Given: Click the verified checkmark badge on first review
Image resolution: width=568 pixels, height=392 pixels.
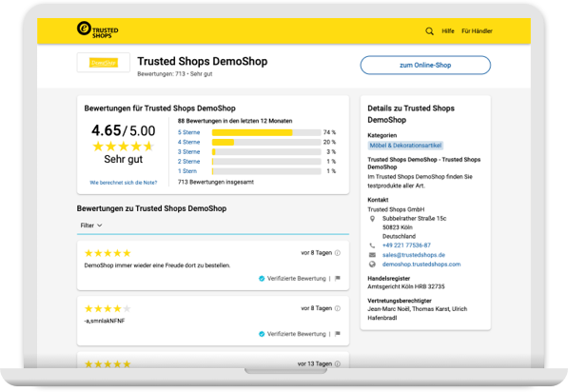Looking at the screenshot, I should (x=262, y=278).
